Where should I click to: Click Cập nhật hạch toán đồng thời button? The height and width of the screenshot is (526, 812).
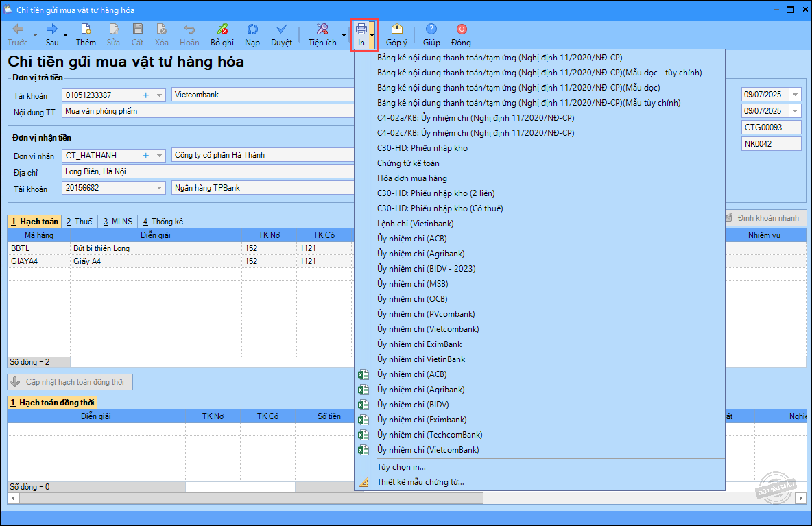(x=70, y=382)
